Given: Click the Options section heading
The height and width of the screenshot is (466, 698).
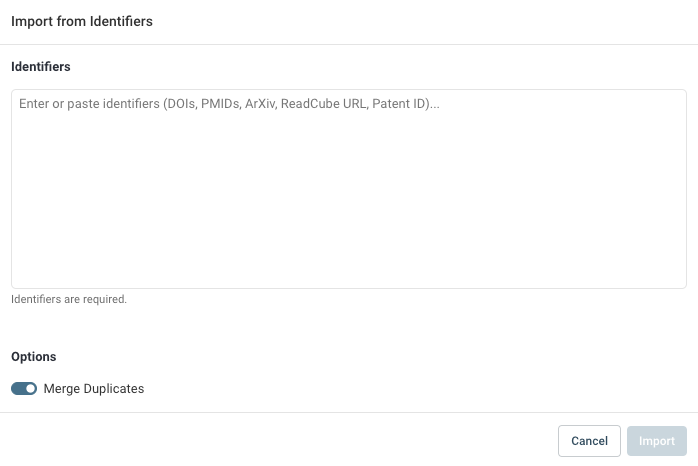Looking at the screenshot, I should [x=34, y=356].
